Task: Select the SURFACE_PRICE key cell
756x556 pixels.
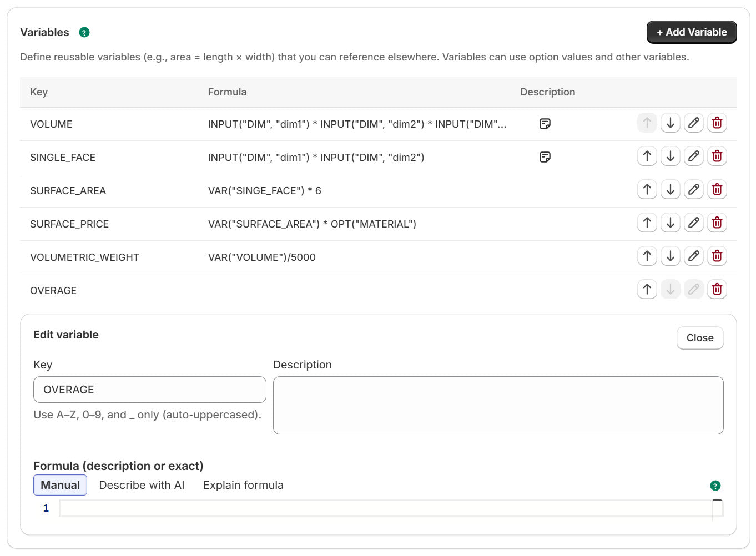Action: point(69,224)
